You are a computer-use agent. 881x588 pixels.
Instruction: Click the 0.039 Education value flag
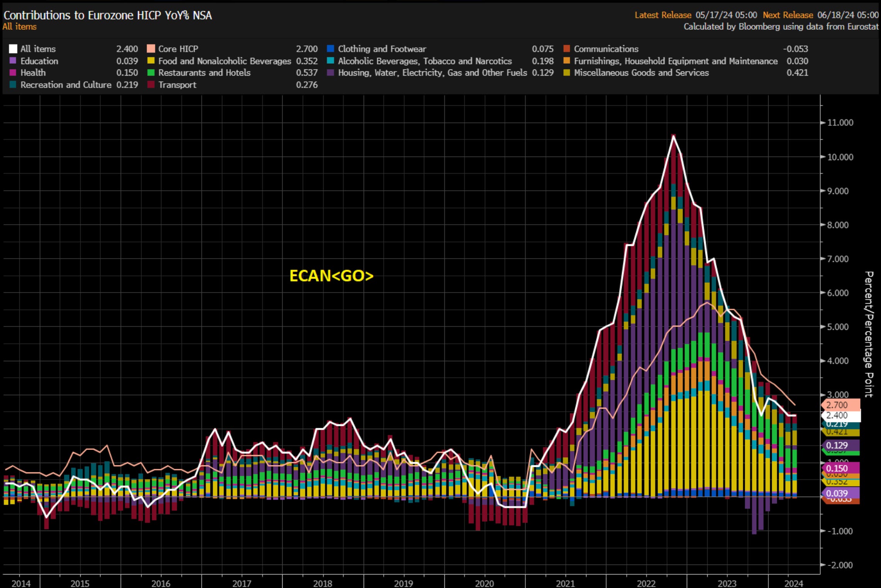(840, 493)
